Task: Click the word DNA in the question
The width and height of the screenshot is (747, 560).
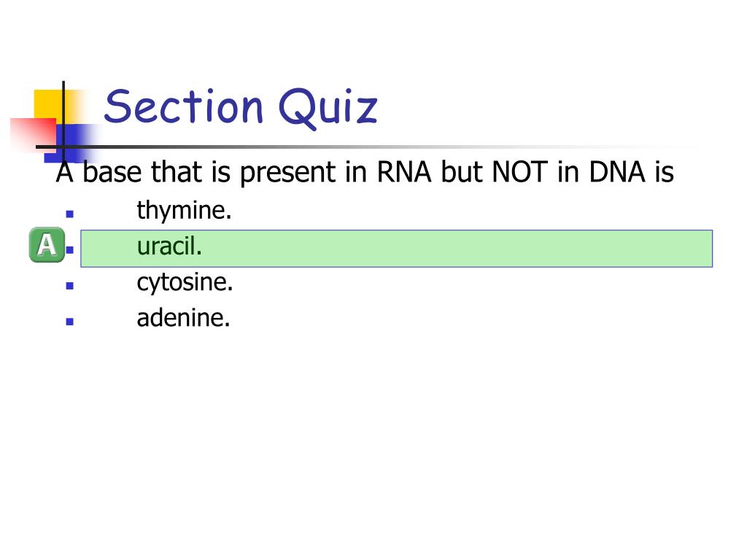Action: pyautogui.click(x=617, y=171)
